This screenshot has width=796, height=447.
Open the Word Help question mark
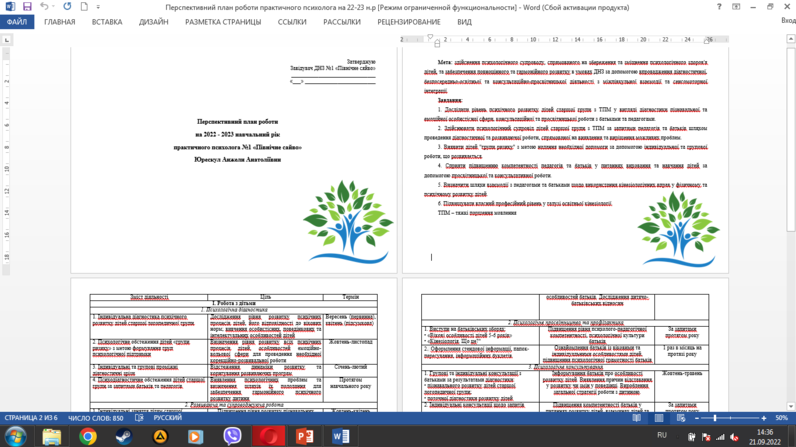tap(719, 7)
